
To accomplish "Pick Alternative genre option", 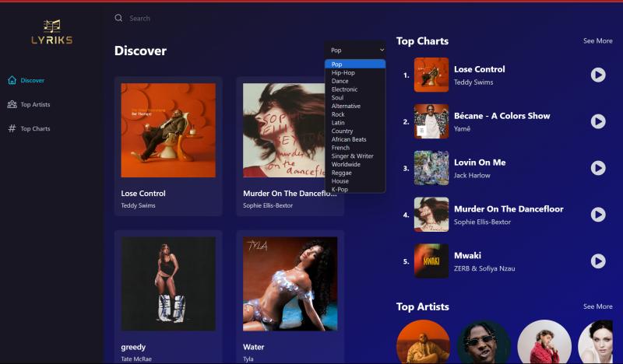I will 355,106.
